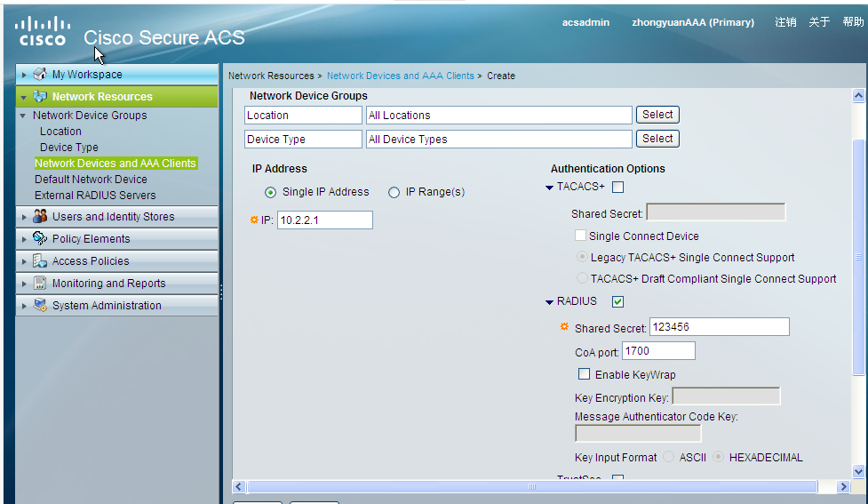Select the Device Type tree item
868x504 pixels.
68,148
